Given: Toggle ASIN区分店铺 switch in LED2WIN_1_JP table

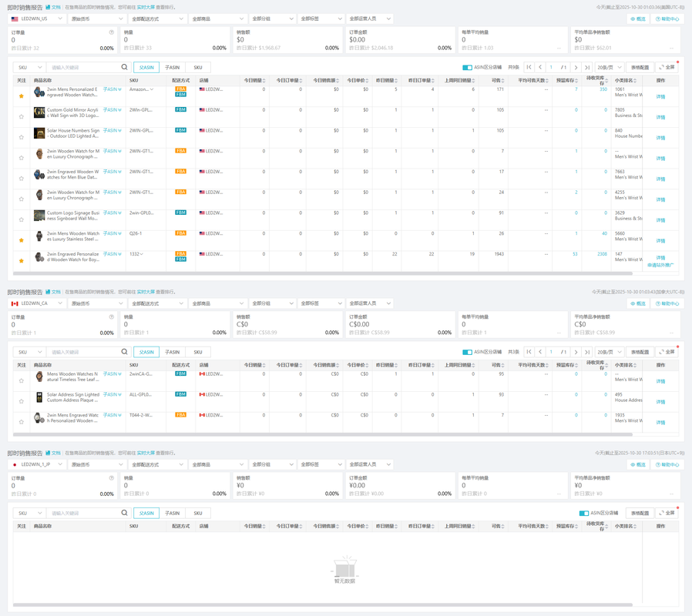Looking at the screenshot, I should pyautogui.click(x=584, y=513).
